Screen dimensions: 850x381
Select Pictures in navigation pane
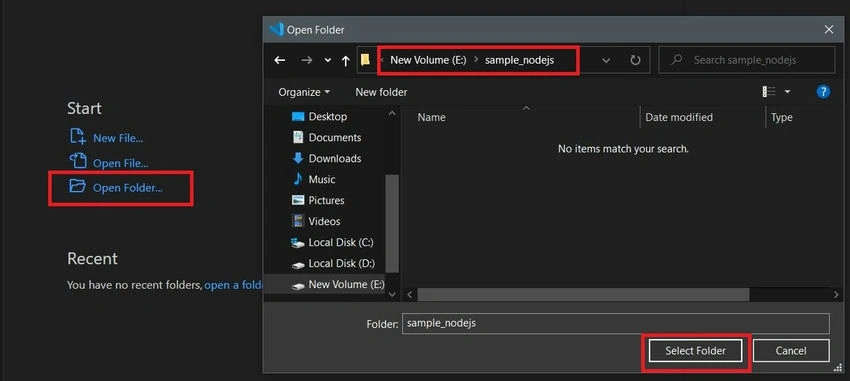click(318, 201)
